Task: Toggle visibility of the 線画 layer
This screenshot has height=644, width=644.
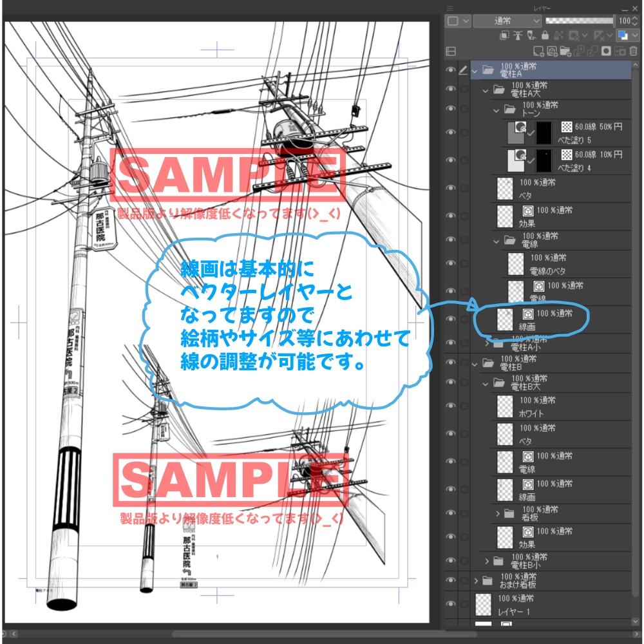Action: coord(450,318)
